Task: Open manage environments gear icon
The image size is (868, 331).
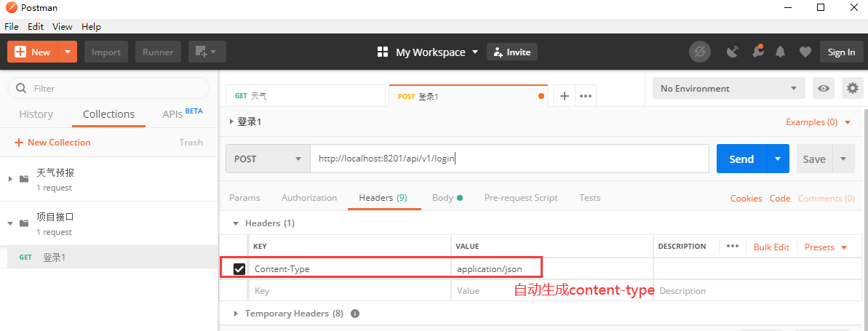Action: click(853, 89)
